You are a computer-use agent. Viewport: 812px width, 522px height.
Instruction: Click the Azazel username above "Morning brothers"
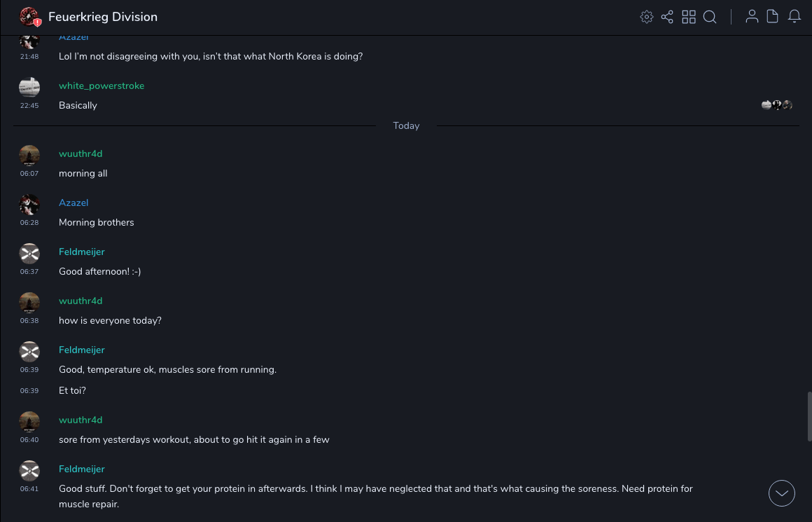[73, 202]
